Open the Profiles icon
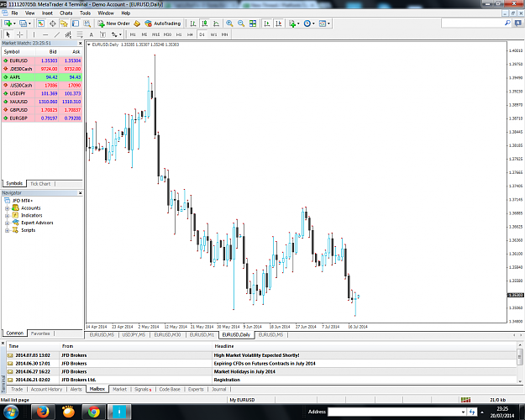 pos(23,24)
